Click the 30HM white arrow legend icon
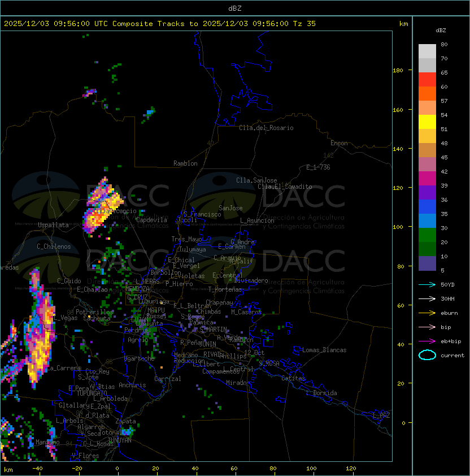 tap(427, 298)
